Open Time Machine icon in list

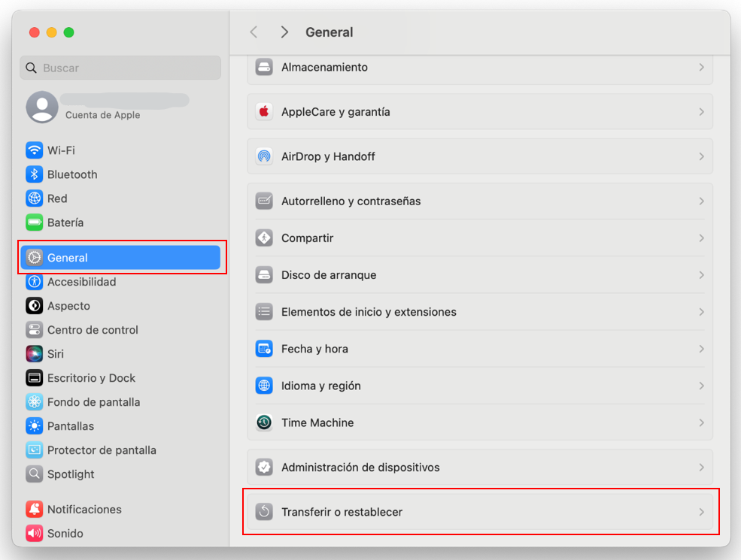click(264, 422)
